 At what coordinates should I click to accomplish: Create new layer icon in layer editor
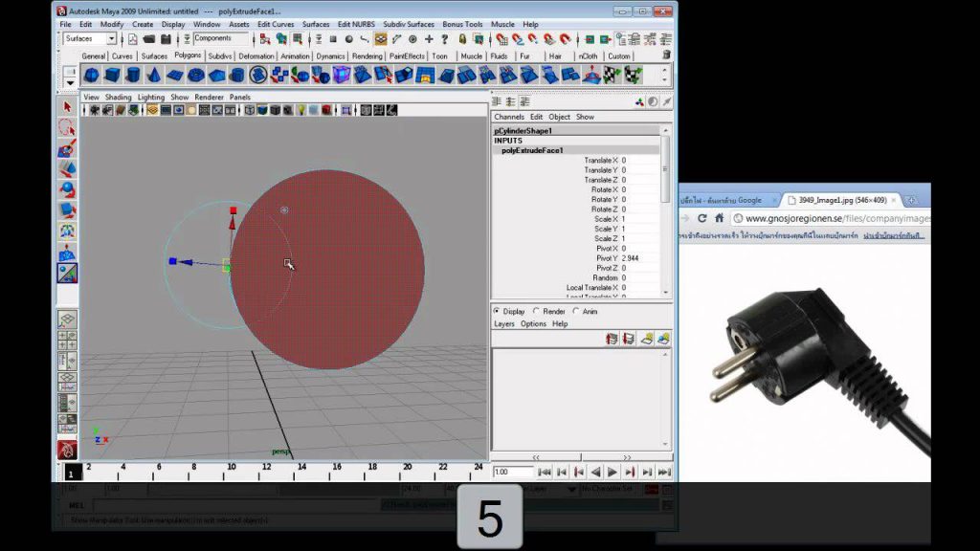(647, 339)
